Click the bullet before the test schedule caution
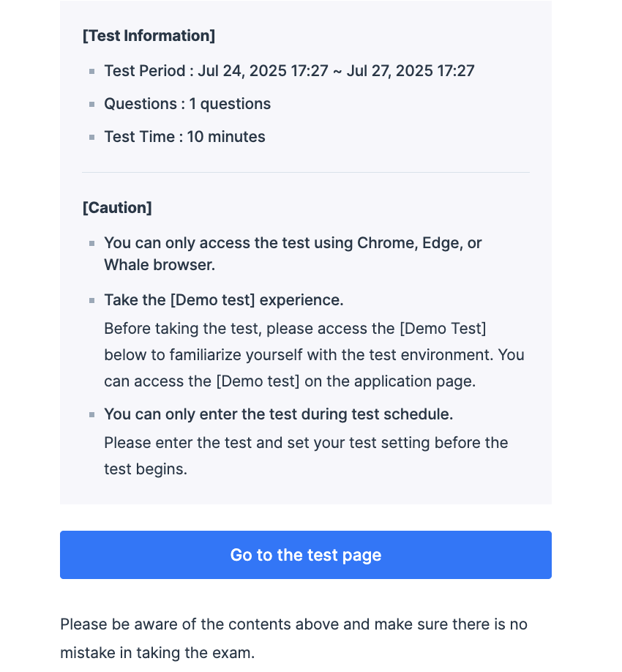Viewport: 622px width, 672px height. pyautogui.click(x=91, y=414)
